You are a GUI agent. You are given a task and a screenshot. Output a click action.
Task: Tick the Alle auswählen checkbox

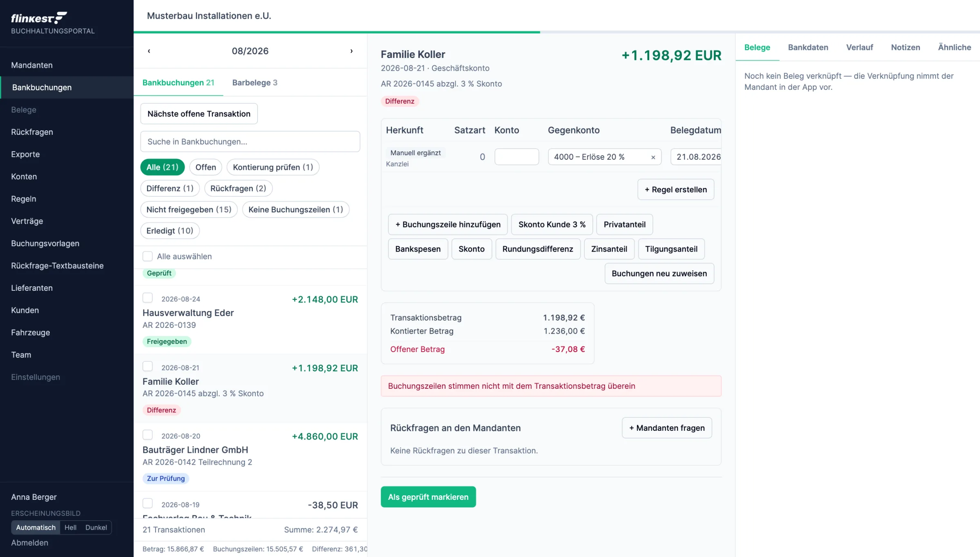click(147, 256)
